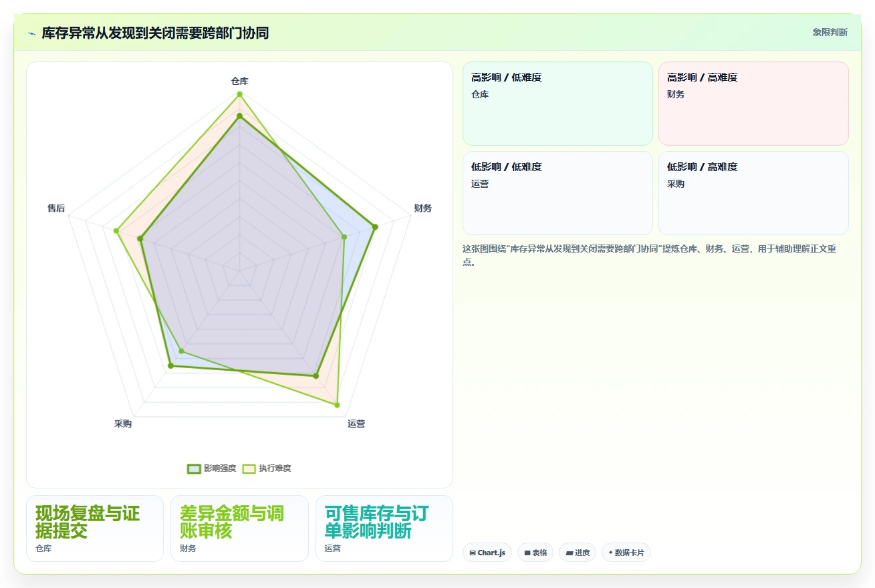Click the 数据卡片 tag chip

tap(626, 553)
